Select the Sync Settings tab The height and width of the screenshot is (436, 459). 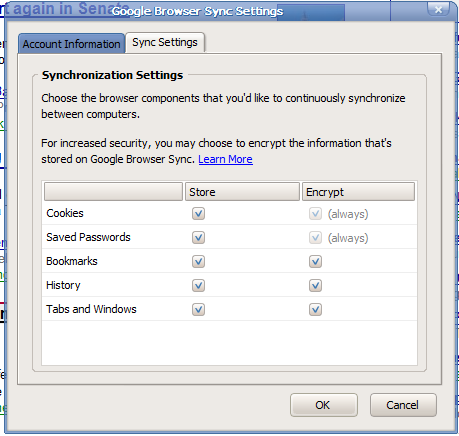point(165,43)
